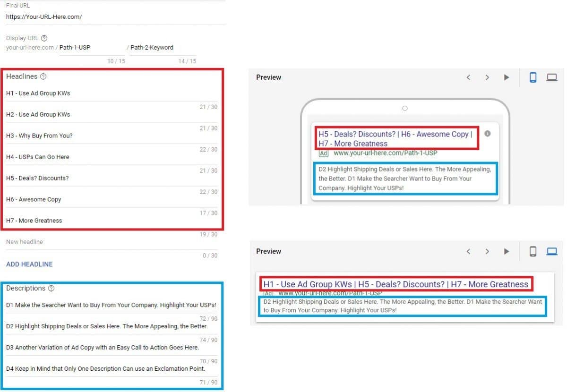This screenshot has width=567, height=392.
Task: Click the Final URL input field
Action: 44,16
